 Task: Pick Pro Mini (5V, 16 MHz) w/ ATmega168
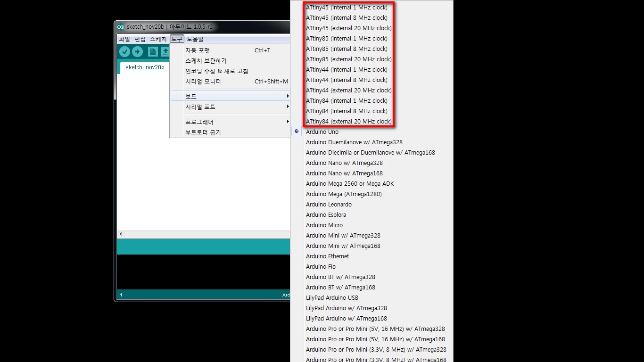pos(372,339)
